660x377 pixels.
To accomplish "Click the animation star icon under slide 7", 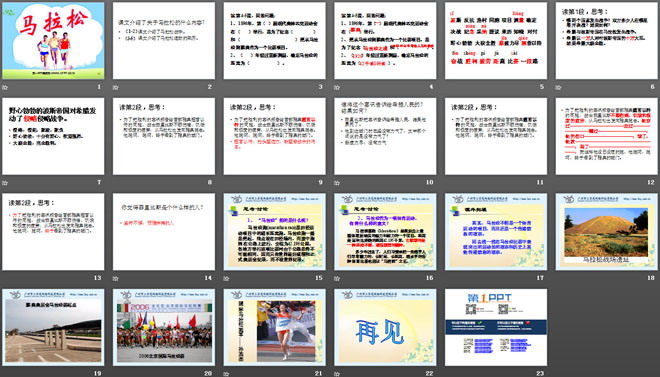I will click(5, 183).
